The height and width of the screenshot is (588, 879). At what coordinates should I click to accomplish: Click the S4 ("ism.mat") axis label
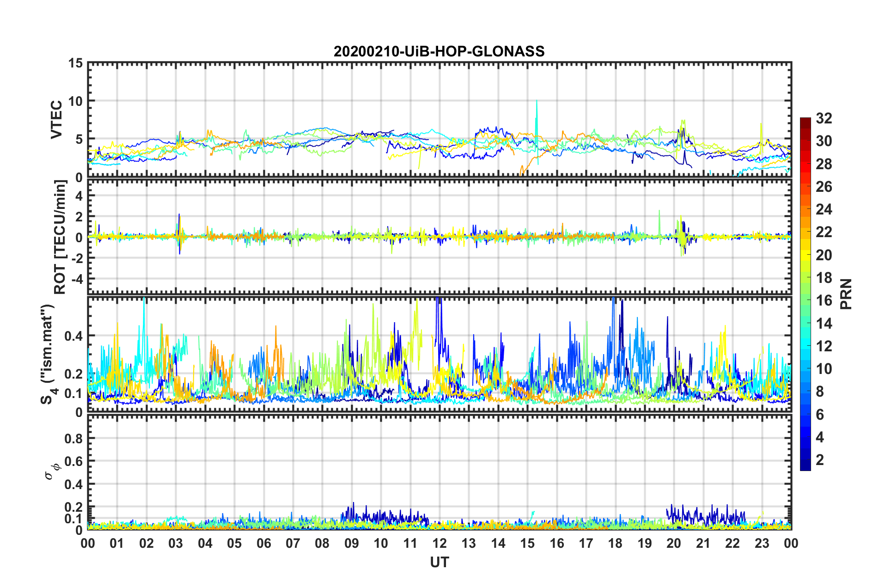(x=49, y=354)
